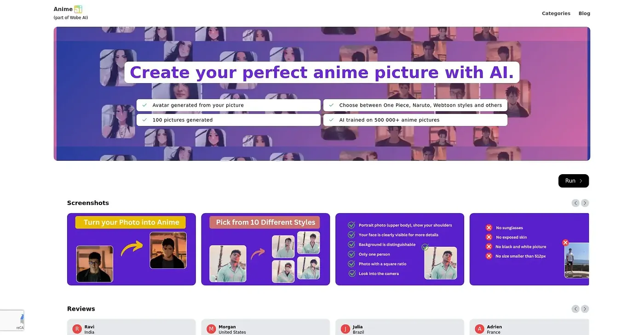
Task: Click the checkmark next to 'Choose between One Piece'
Action: pyautogui.click(x=331, y=105)
